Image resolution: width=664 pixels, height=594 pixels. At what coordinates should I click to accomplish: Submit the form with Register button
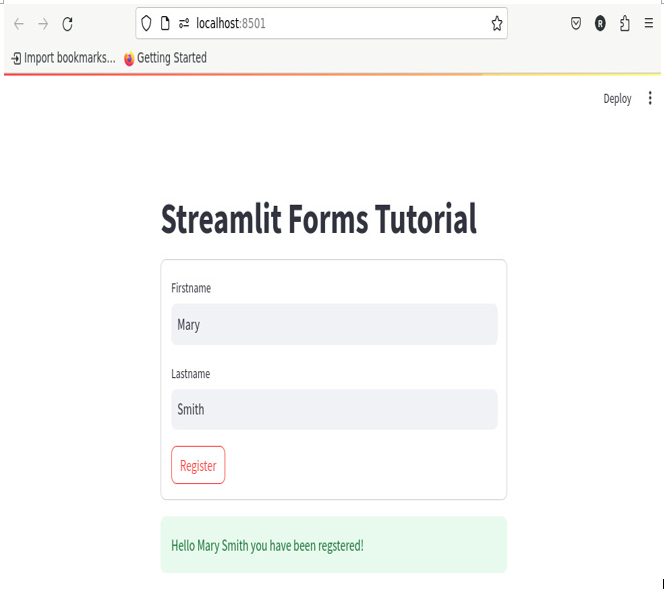(198, 465)
